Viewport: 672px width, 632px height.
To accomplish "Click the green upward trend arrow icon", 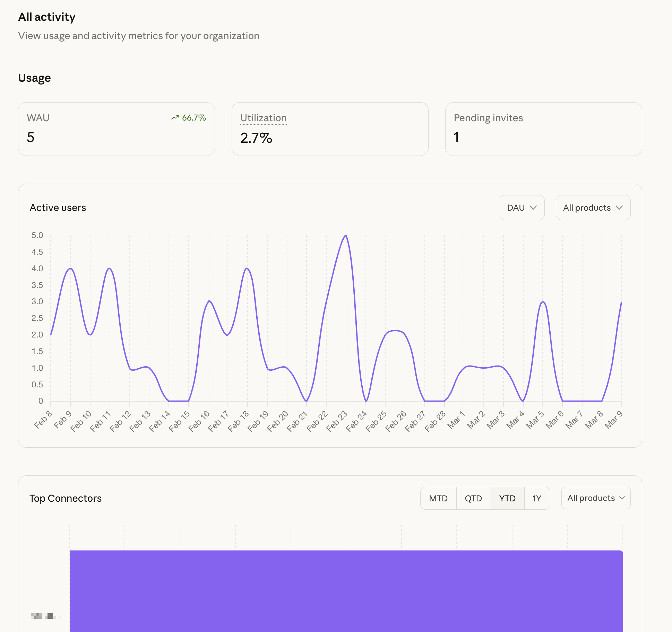I will [x=175, y=117].
